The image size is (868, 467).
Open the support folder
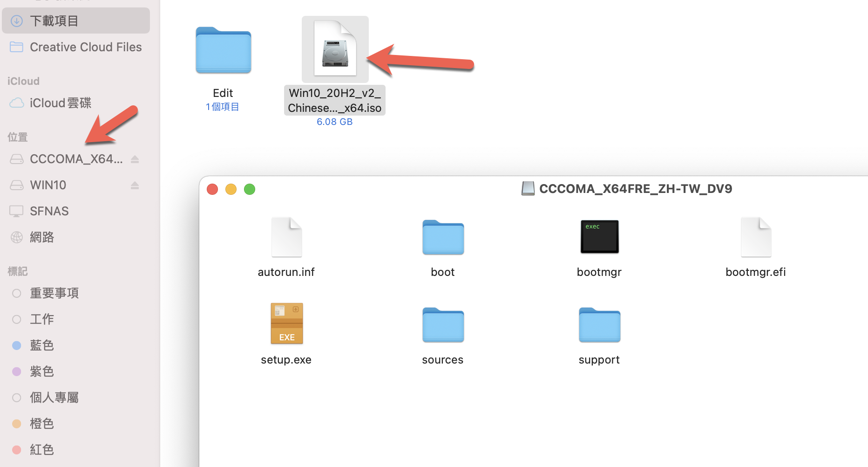pyautogui.click(x=599, y=324)
